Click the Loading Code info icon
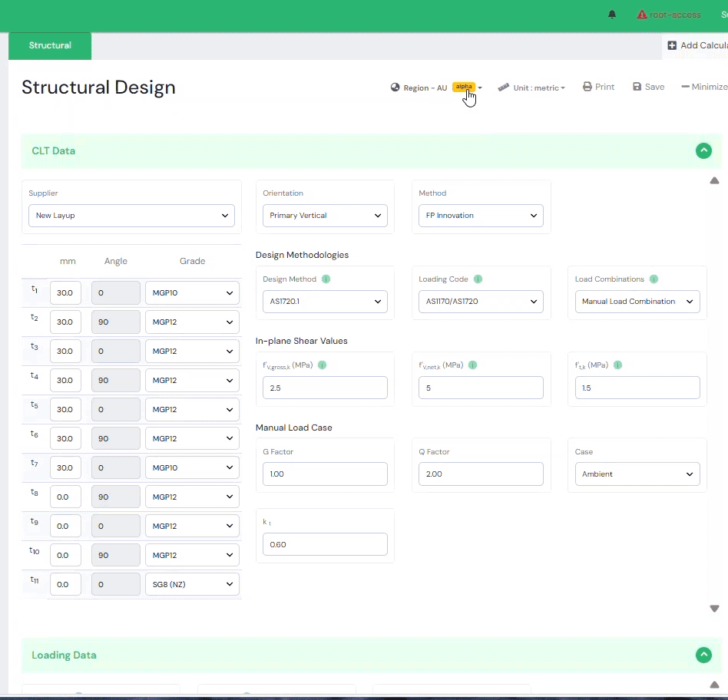 (x=478, y=279)
